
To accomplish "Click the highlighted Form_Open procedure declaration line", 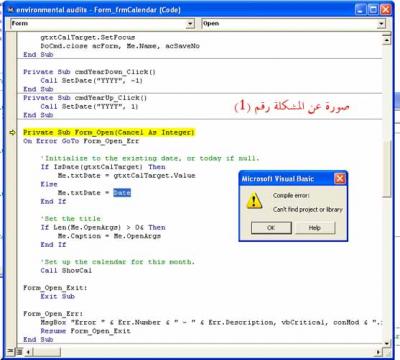I will (109, 133).
